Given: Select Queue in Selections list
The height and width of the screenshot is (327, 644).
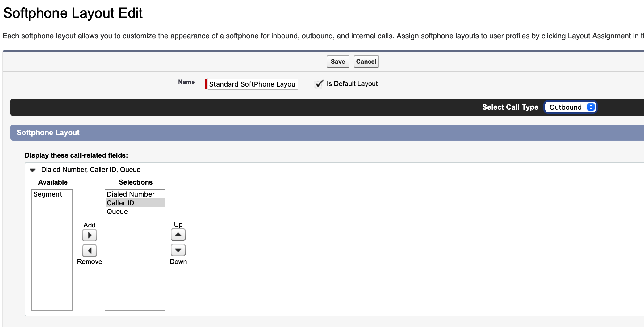Looking at the screenshot, I should pyautogui.click(x=135, y=211).
